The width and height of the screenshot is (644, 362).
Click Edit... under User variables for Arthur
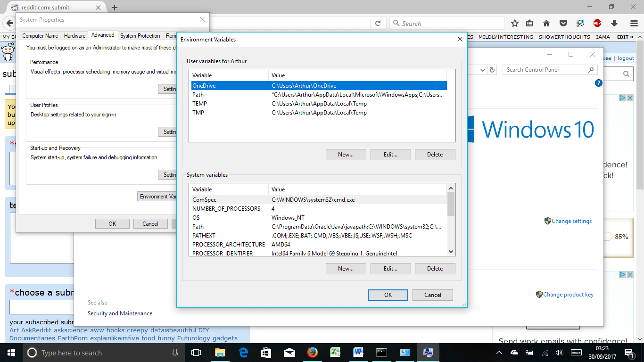[390, 155]
